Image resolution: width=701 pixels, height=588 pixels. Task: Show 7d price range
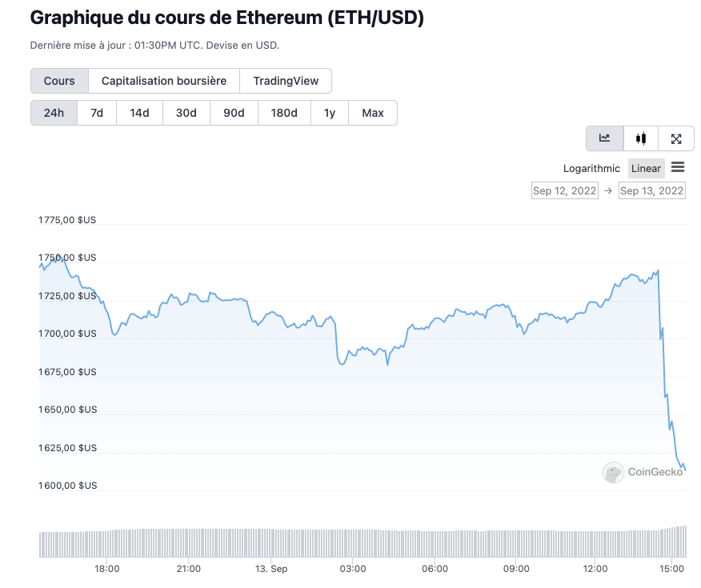pyautogui.click(x=97, y=113)
